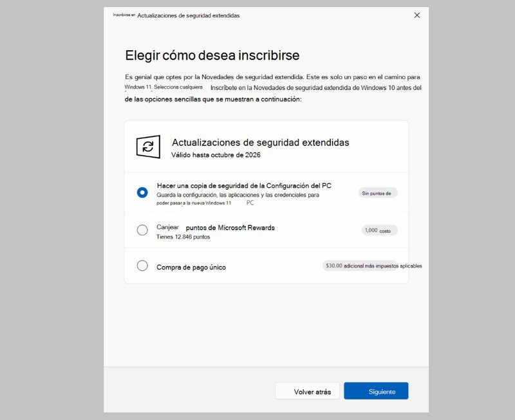The width and height of the screenshot is (515, 420).
Task: Click the 'Sin puntos de' badge
Action: (x=378, y=193)
